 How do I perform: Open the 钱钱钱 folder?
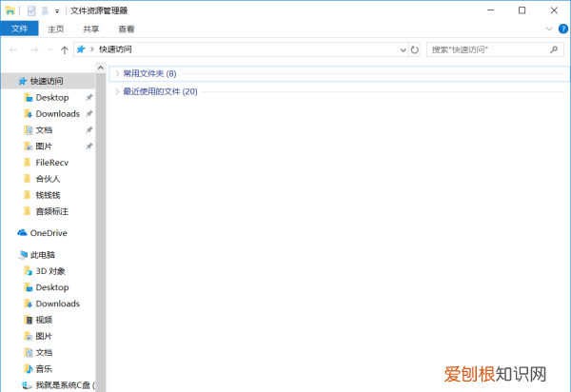coord(49,195)
